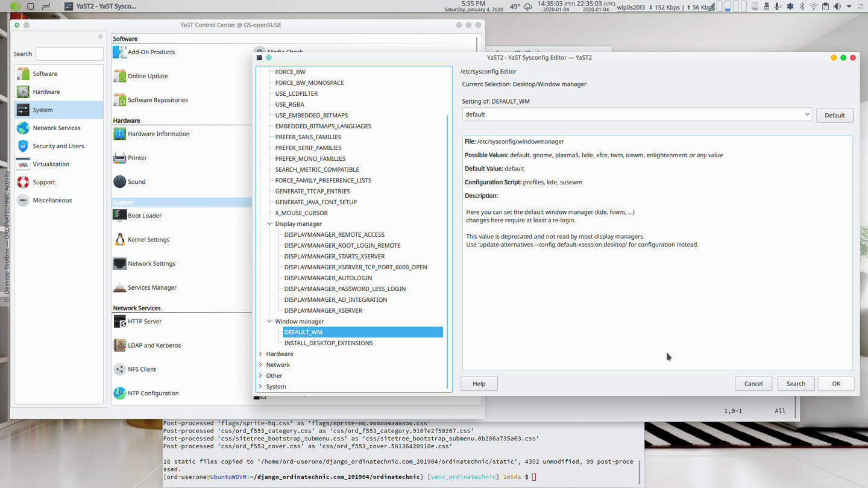Open weather widget showing 49°
The width and height of the screenshot is (868, 488).
point(521,7)
